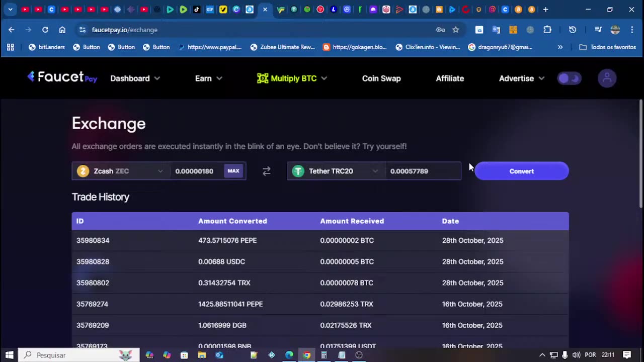Open File Explorer from the taskbar
This screenshot has height=362, width=644.
pos(202,355)
